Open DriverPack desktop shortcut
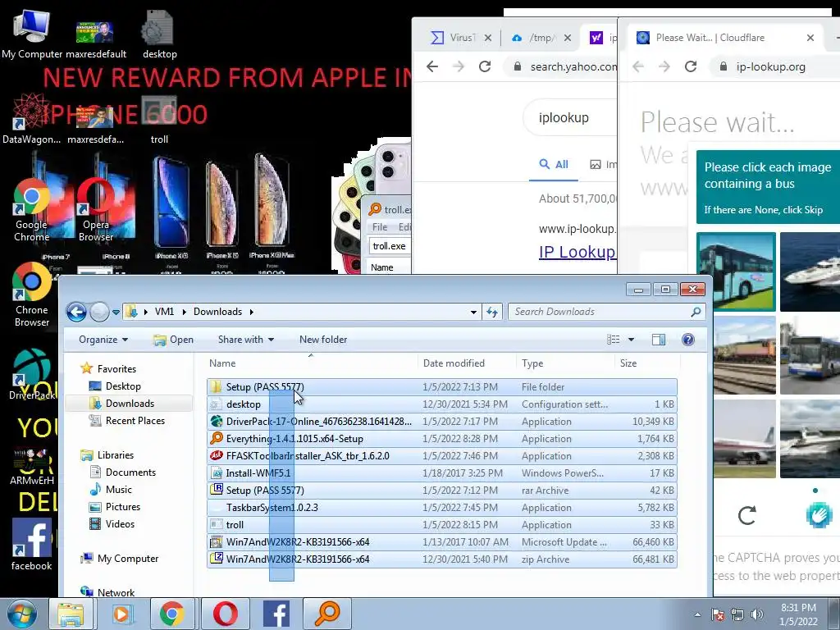 pyautogui.click(x=32, y=374)
